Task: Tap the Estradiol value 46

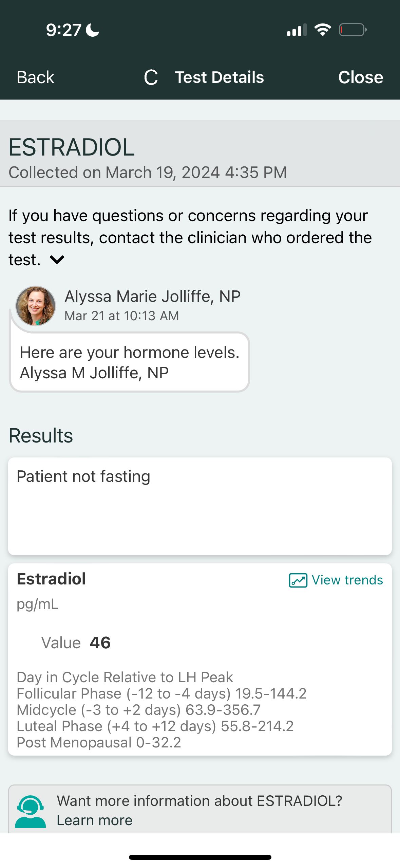Action: [x=100, y=643]
